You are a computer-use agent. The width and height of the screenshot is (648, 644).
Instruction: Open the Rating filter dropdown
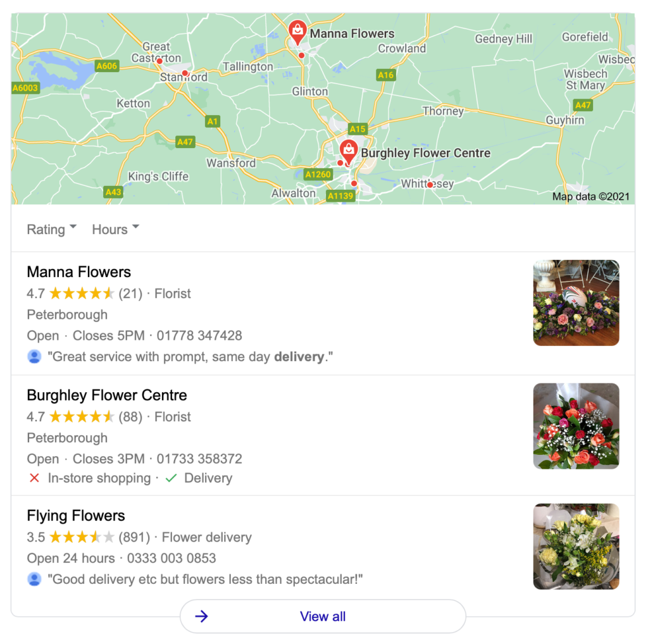[x=52, y=229]
